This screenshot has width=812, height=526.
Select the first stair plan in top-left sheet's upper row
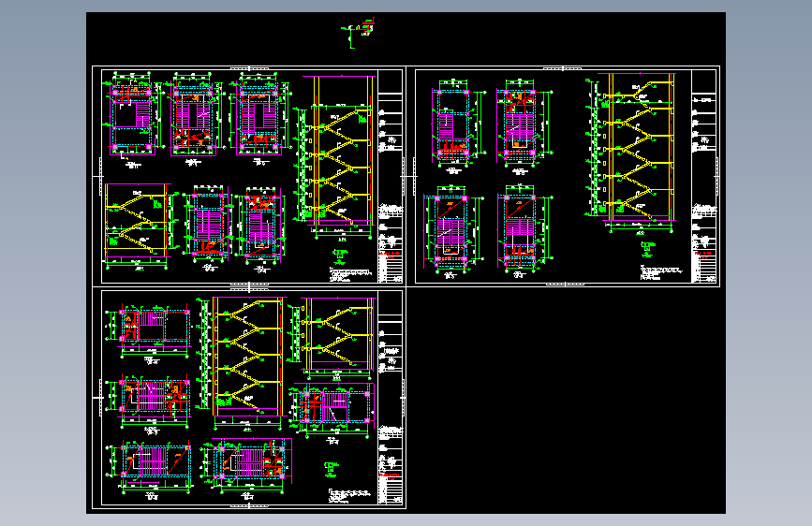tap(133, 120)
